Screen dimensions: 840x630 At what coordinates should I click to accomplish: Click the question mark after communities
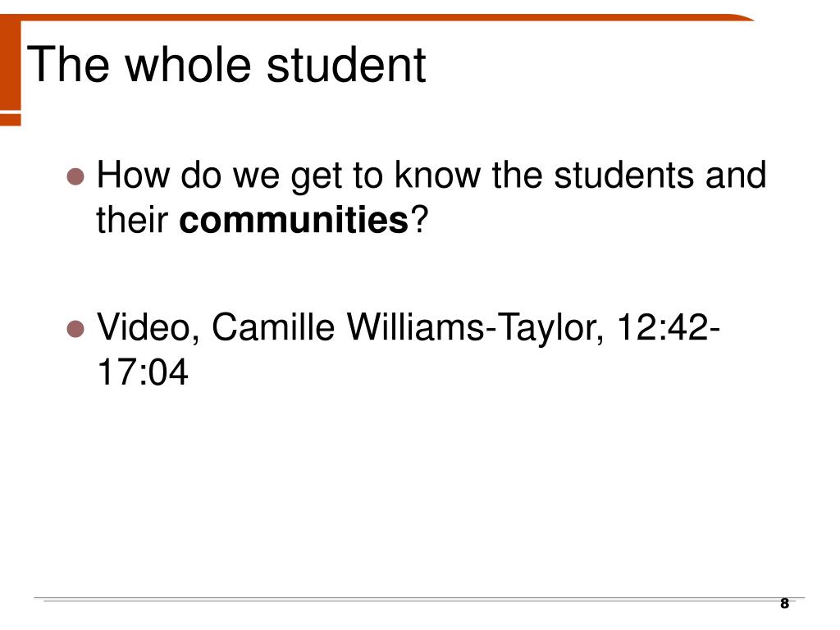[419, 220]
